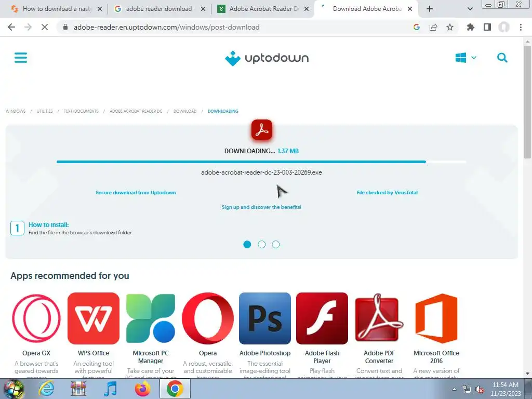Open a new browser tab
Screen dimensions: 532x399
[x=430, y=9]
